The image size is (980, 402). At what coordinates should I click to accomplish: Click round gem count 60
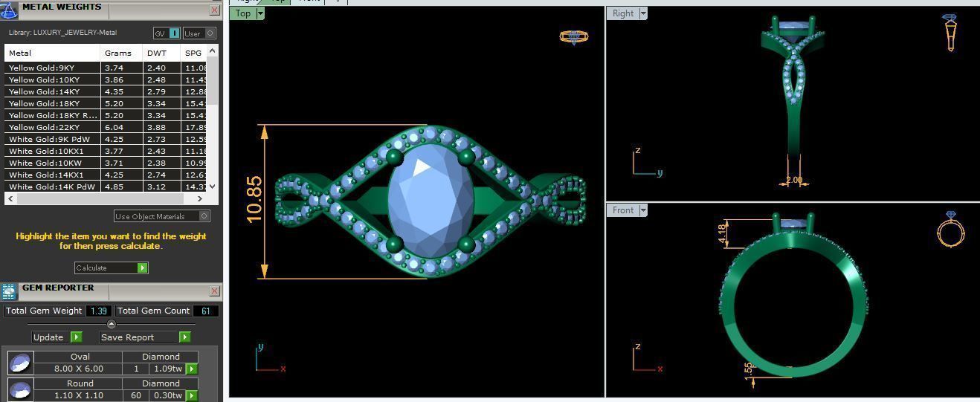(x=136, y=395)
